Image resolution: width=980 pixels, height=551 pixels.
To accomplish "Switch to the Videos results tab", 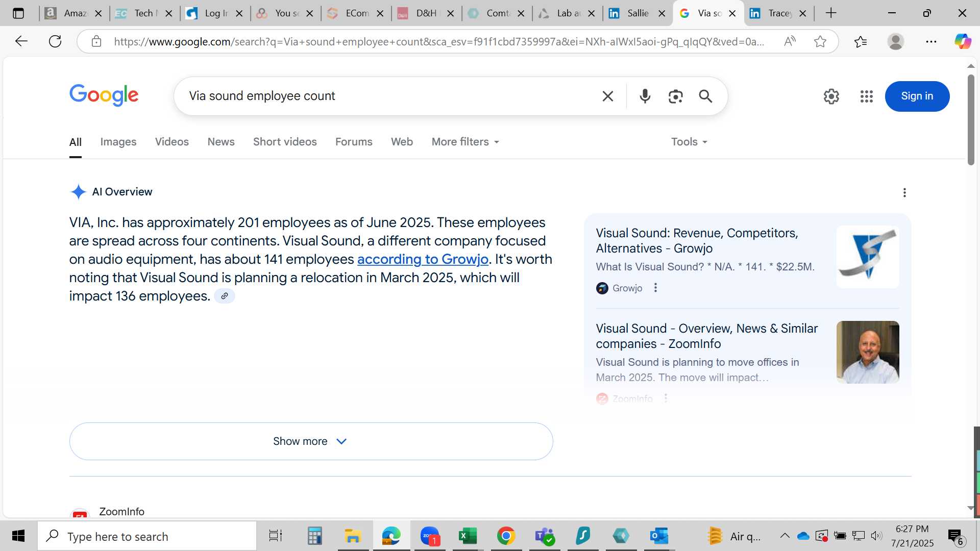I will point(171,142).
